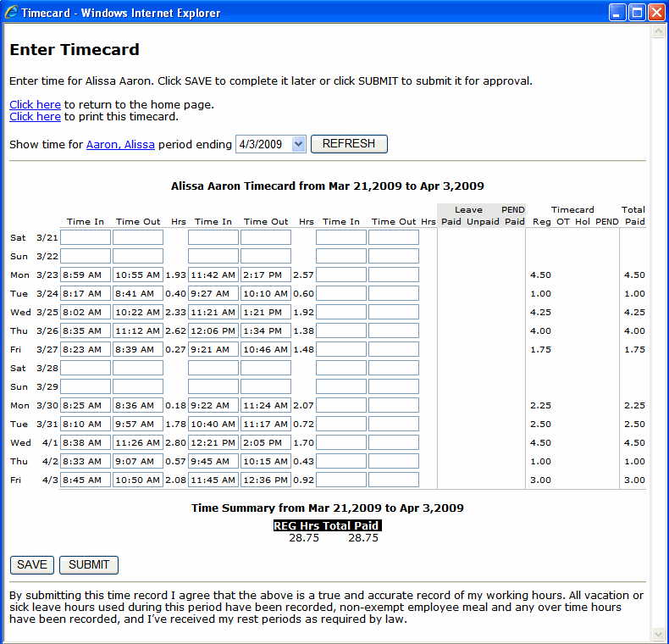Edit Monday 3/23 Time In 8:59 AM field

pos(86,275)
